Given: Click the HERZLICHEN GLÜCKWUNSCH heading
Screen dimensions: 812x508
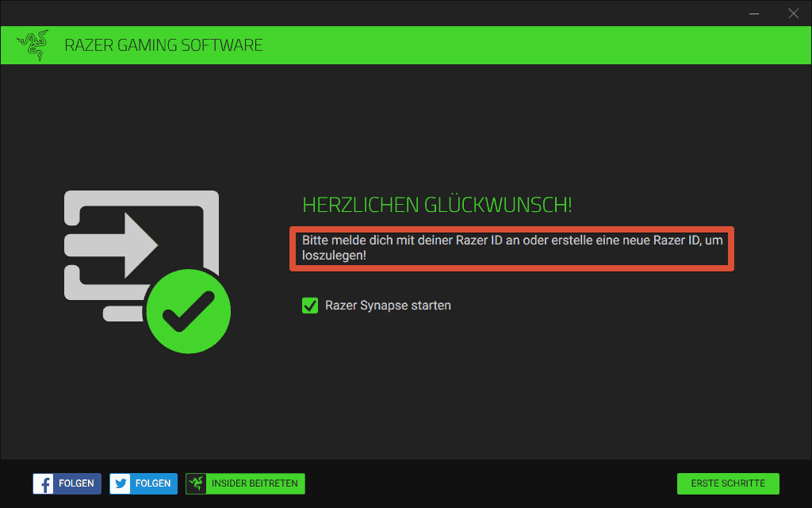Looking at the screenshot, I should coord(437,205).
